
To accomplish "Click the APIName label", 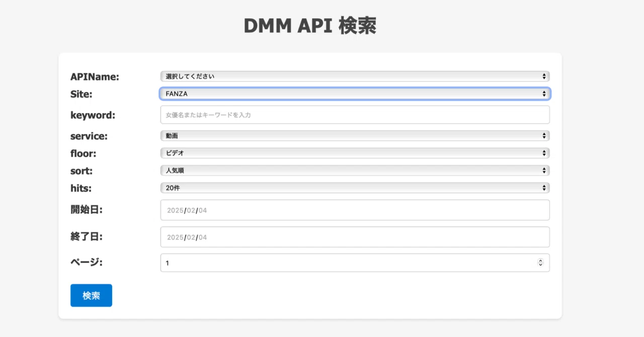I will point(95,77).
